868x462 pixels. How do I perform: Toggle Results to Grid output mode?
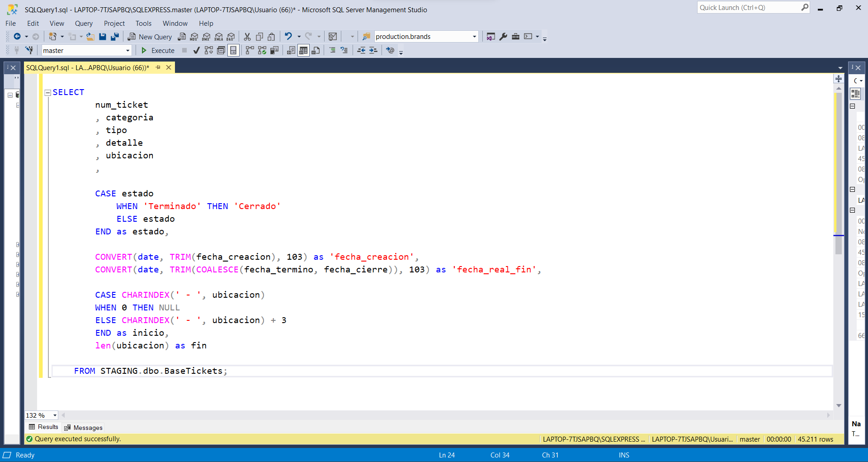(x=303, y=50)
